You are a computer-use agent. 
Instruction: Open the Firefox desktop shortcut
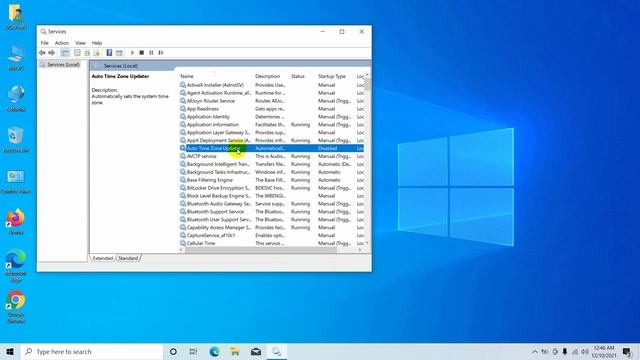click(16, 222)
